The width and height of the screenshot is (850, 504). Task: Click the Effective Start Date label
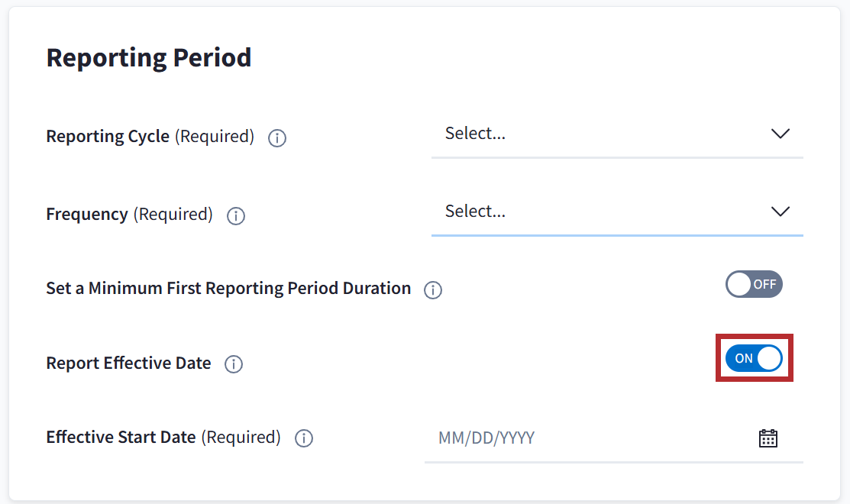121,438
